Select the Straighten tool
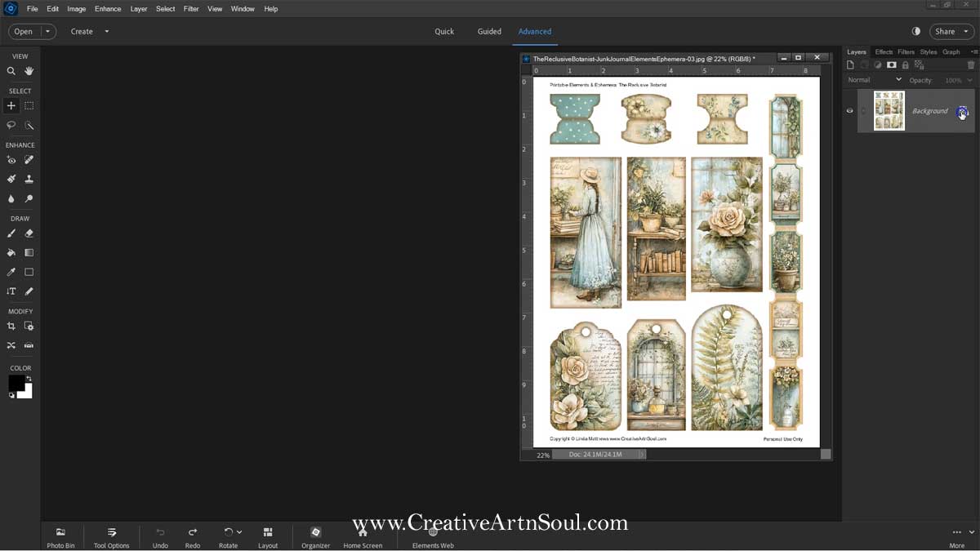The width and height of the screenshot is (980, 551). [29, 345]
